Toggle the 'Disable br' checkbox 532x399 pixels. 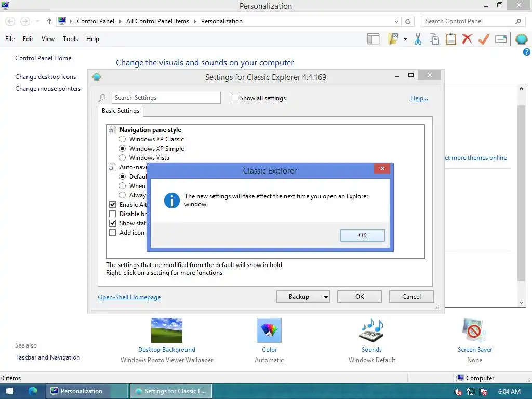(112, 214)
